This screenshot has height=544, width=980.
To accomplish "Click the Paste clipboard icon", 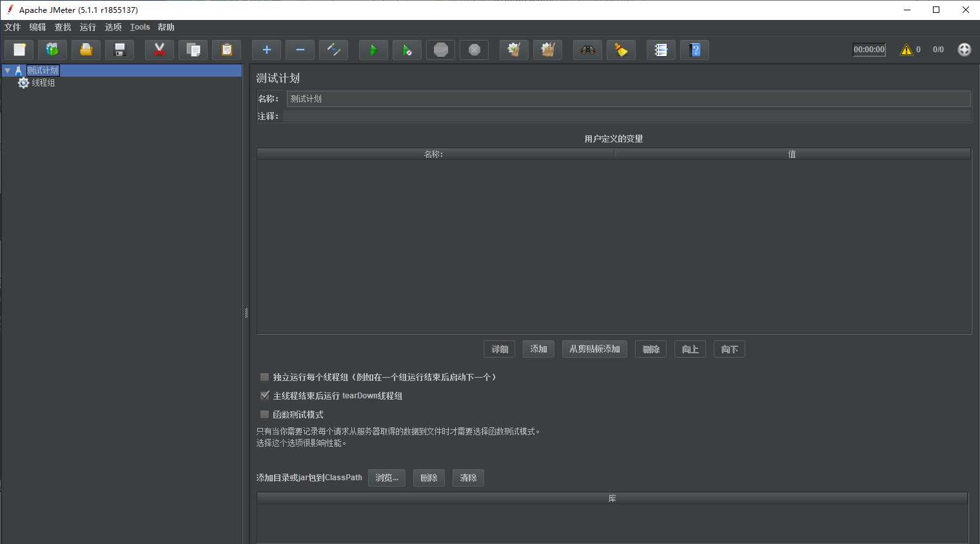I will 226,50.
